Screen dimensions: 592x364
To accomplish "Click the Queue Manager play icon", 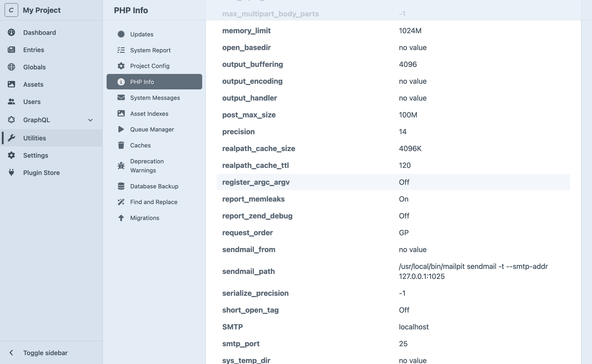I will click(x=121, y=129).
